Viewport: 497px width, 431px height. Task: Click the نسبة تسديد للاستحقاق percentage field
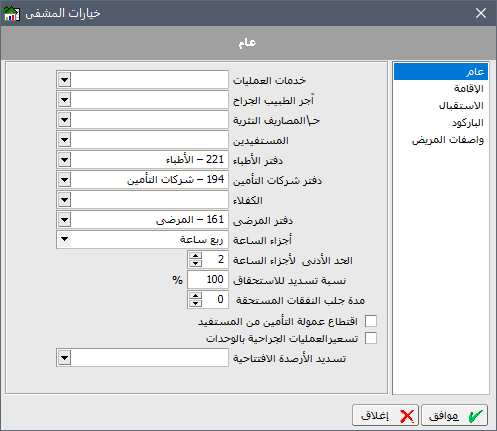pos(208,280)
